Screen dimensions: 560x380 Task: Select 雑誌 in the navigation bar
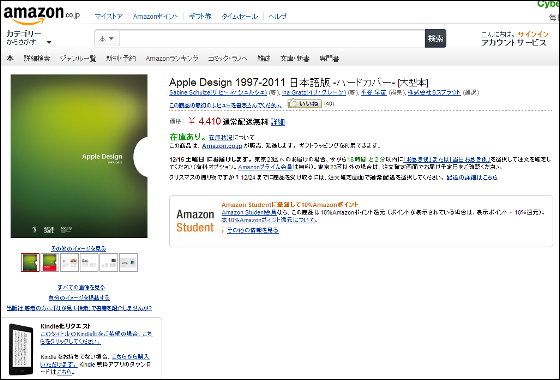[264, 58]
